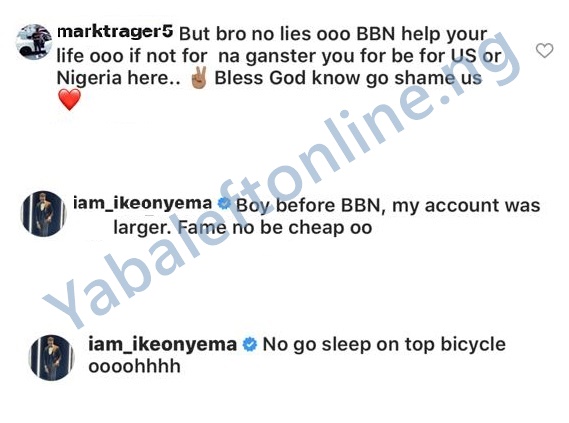
Task: Open iam_ikeonyema username on 'No go sleep' comment
Action: [x=162, y=344]
